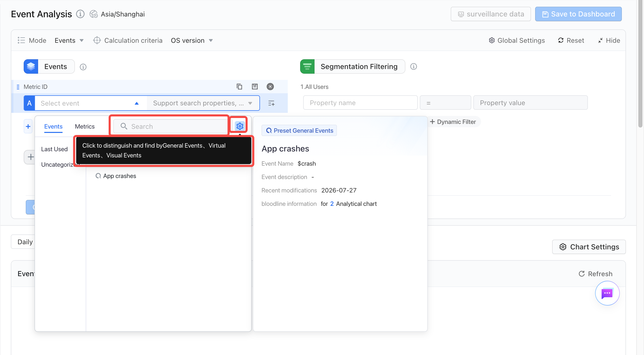The height and width of the screenshot is (355, 644).
Task: Click the page vertical scrollbar
Action: (640, 63)
